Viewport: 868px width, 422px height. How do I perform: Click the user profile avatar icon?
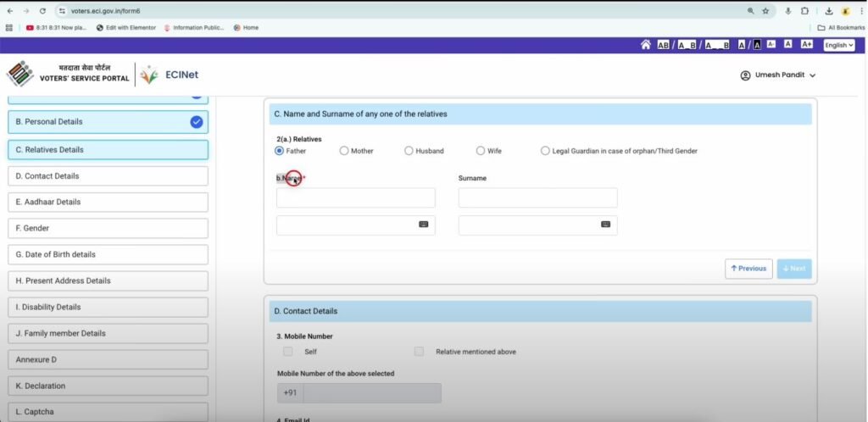coord(745,75)
